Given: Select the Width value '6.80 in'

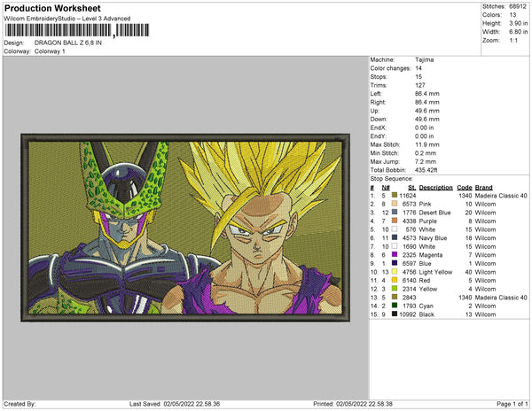Looking at the screenshot, I should 518,32.
